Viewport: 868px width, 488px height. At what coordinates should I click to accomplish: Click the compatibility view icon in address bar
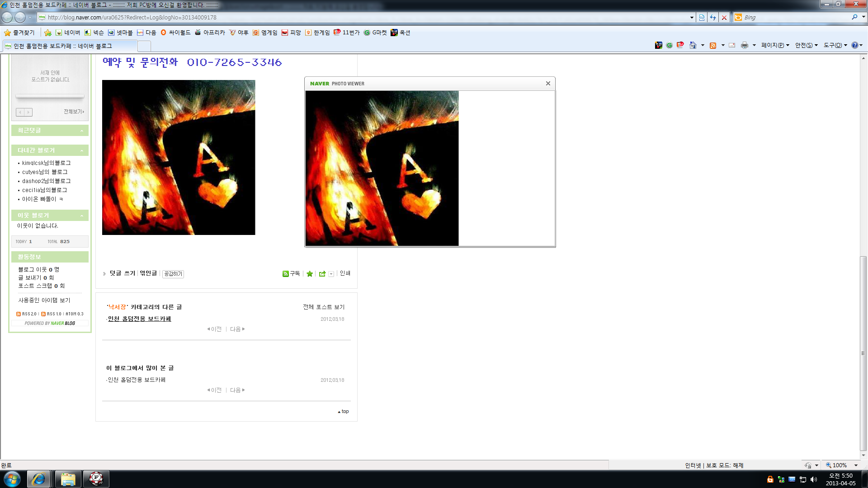click(702, 17)
